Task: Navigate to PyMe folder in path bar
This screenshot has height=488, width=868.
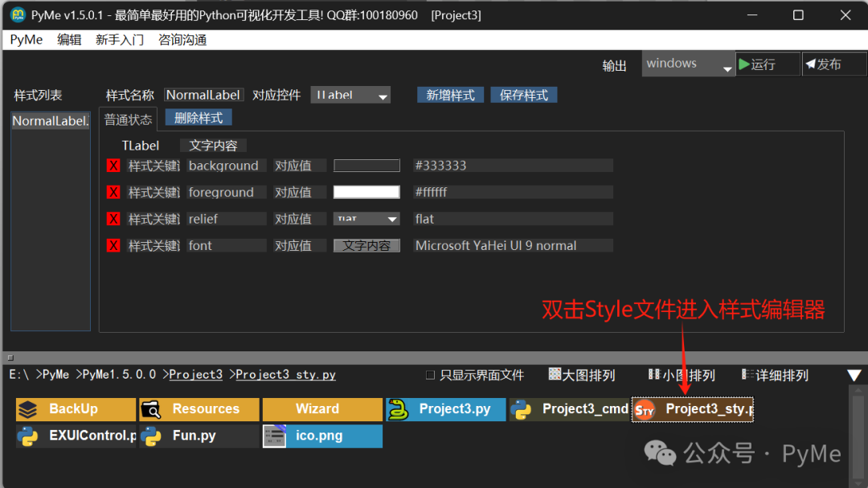Action: click(55, 375)
